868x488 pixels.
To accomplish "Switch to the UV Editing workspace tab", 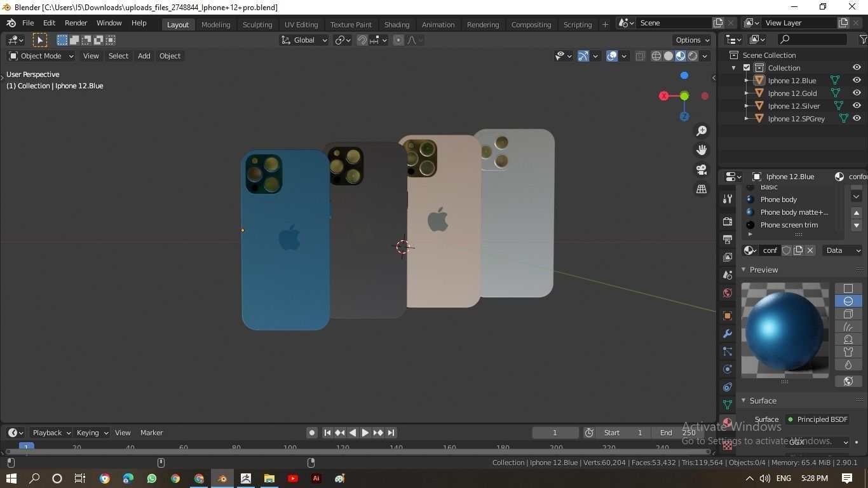I will [301, 24].
